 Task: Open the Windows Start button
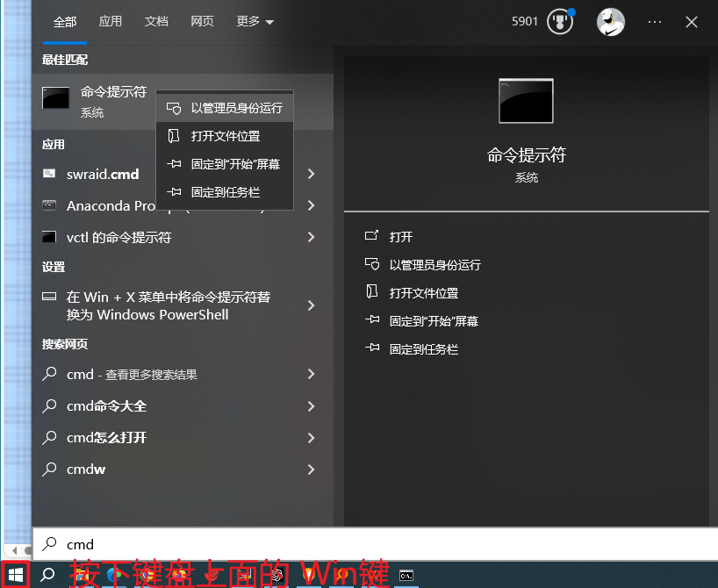pos(16,575)
